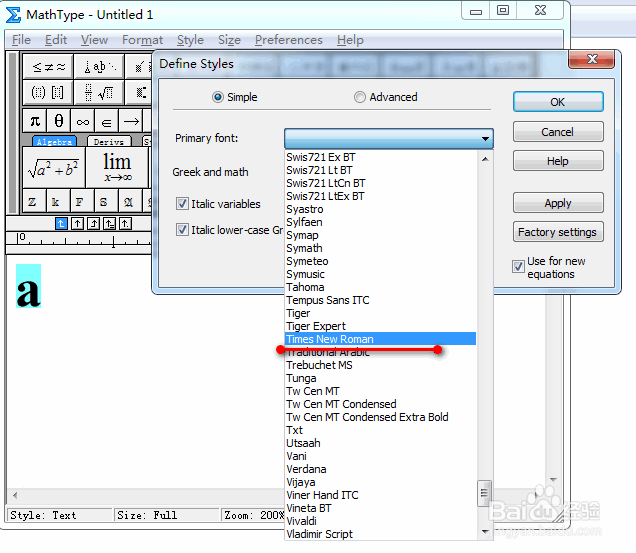Insert the infinity symbol
The image size is (636, 553).
[x=83, y=120]
